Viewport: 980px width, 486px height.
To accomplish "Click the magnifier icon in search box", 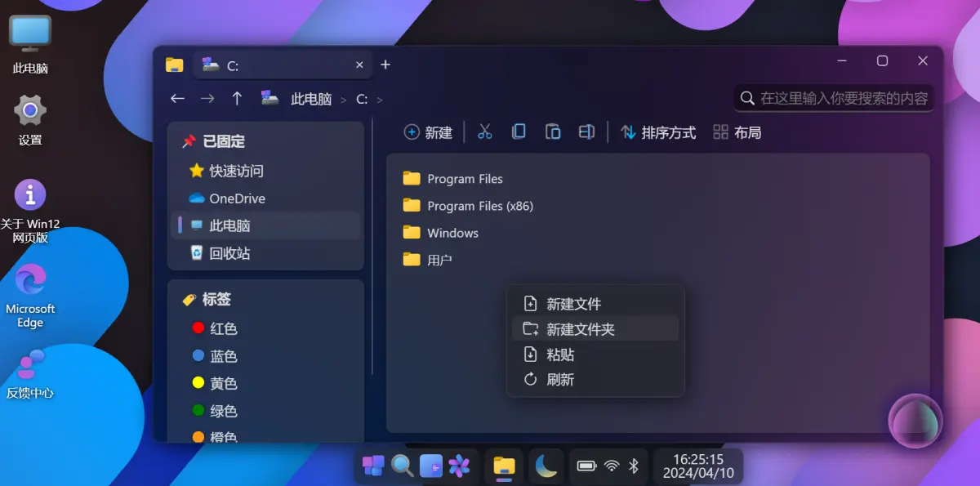I will coord(746,98).
